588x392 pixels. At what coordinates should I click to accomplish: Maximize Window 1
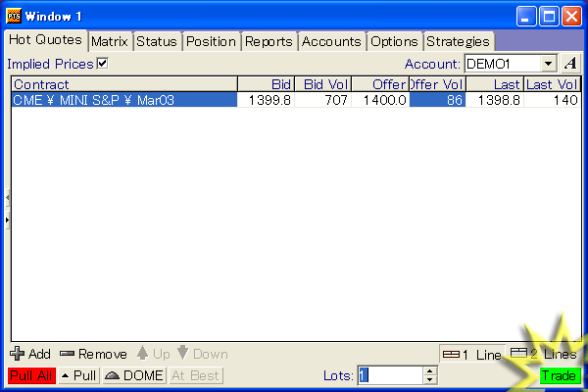tap(549, 17)
